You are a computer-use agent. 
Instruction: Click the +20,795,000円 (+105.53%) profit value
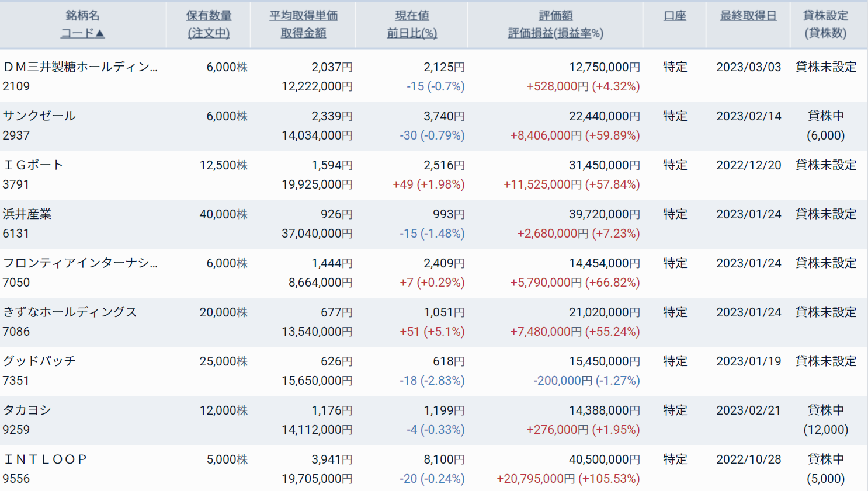click(568, 479)
